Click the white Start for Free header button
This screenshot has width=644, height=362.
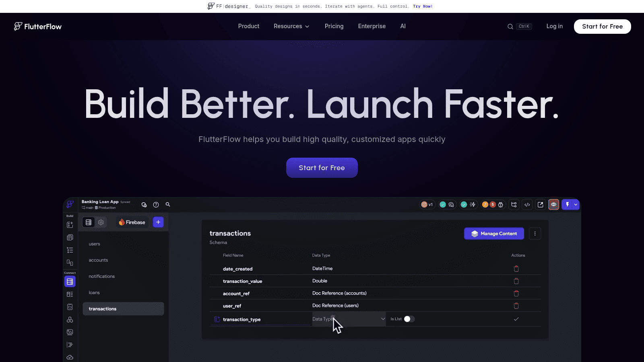click(x=603, y=27)
